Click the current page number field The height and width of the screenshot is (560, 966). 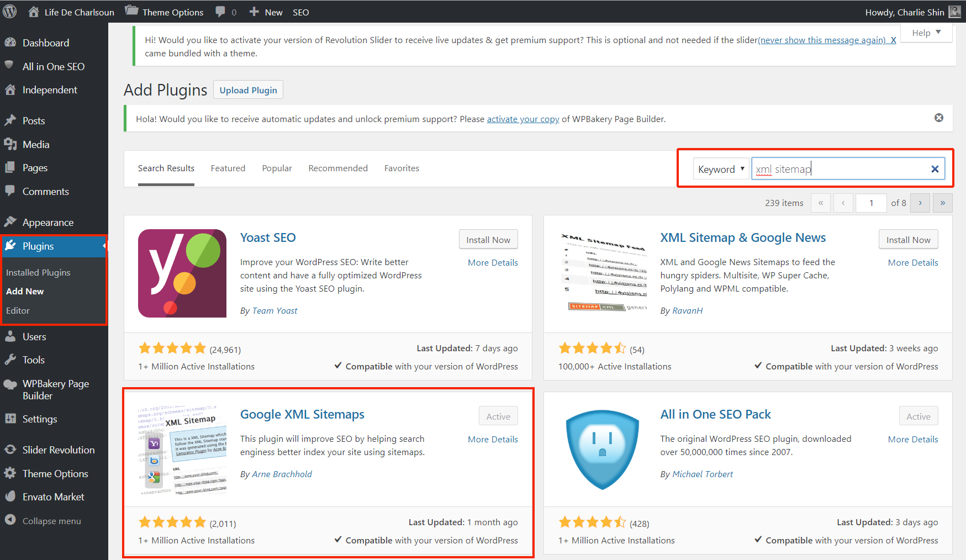(871, 203)
